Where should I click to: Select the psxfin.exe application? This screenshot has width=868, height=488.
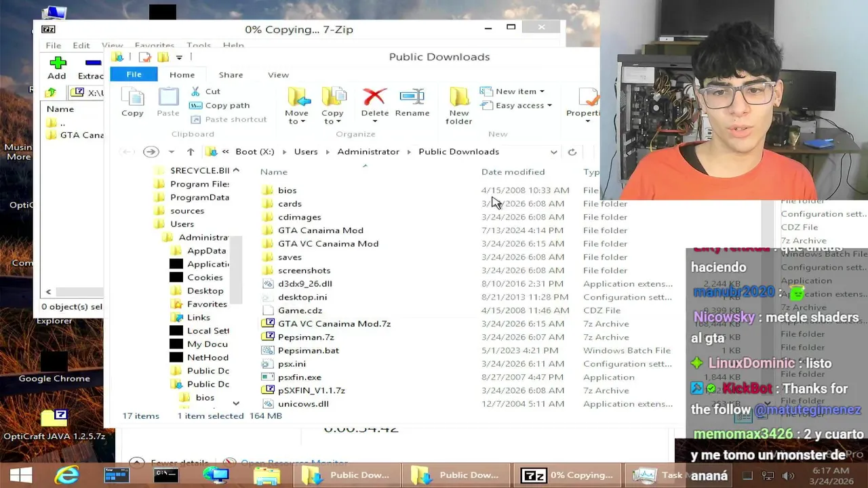[300, 377]
